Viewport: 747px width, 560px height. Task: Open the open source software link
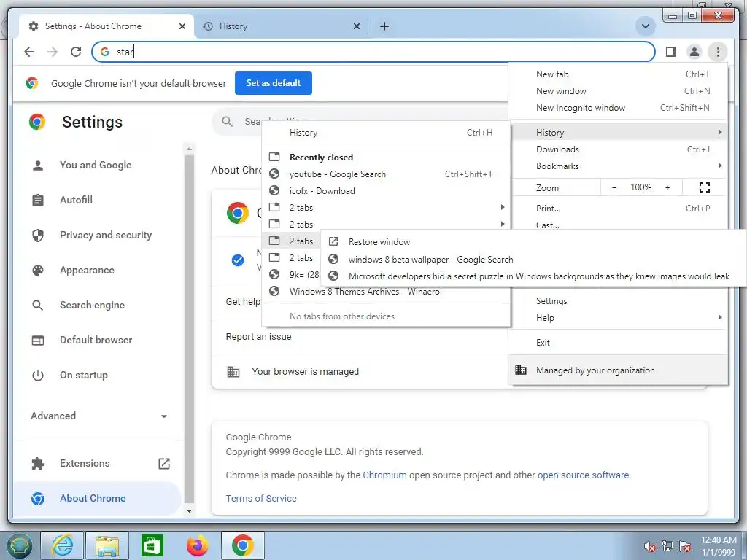click(x=583, y=475)
